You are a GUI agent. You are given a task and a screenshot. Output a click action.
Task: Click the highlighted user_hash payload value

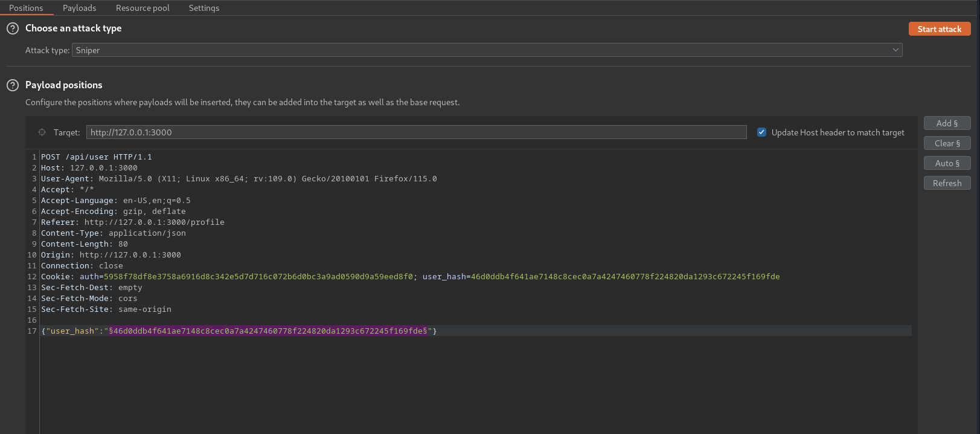[x=268, y=331]
